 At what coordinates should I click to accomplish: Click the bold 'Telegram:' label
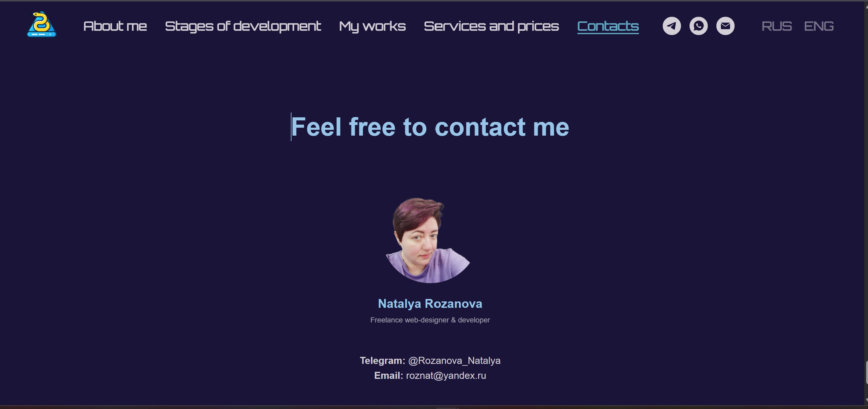coord(383,361)
